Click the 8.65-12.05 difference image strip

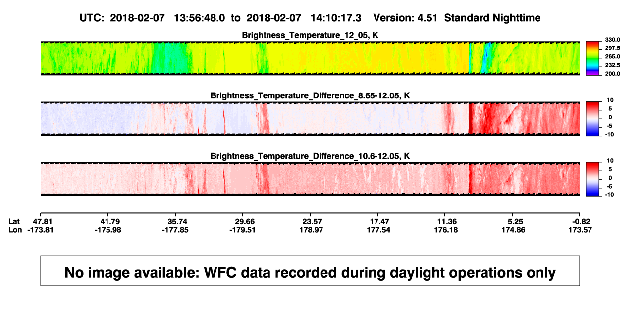310,119
